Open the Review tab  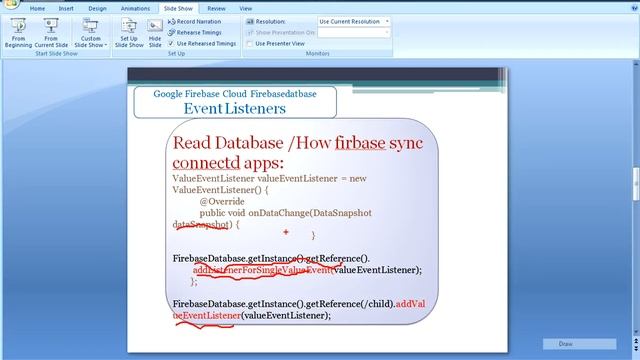pos(216,9)
